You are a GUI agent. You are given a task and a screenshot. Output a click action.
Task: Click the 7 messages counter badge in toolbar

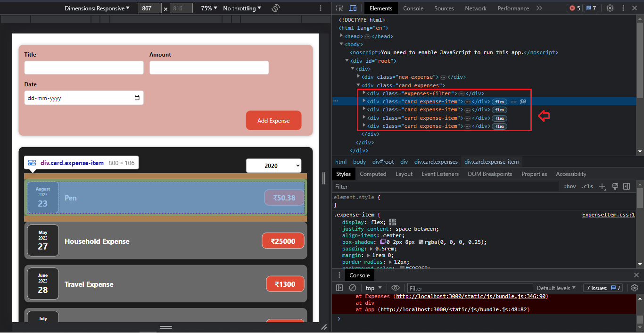click(591, 8)
